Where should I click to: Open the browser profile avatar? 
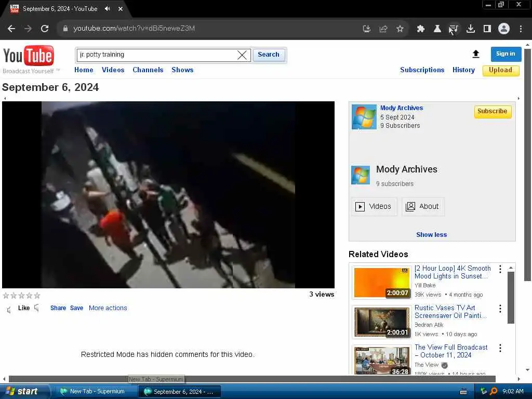504,29
